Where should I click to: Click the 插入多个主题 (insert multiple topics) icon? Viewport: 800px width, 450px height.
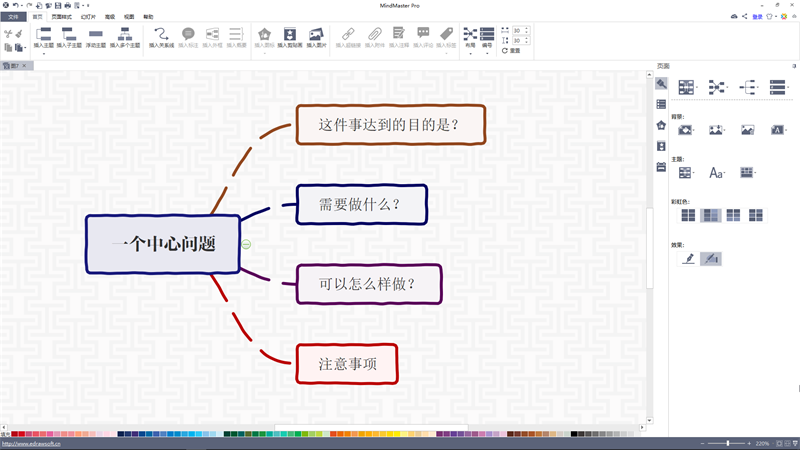pyautogui.click(x=124, y=34)
